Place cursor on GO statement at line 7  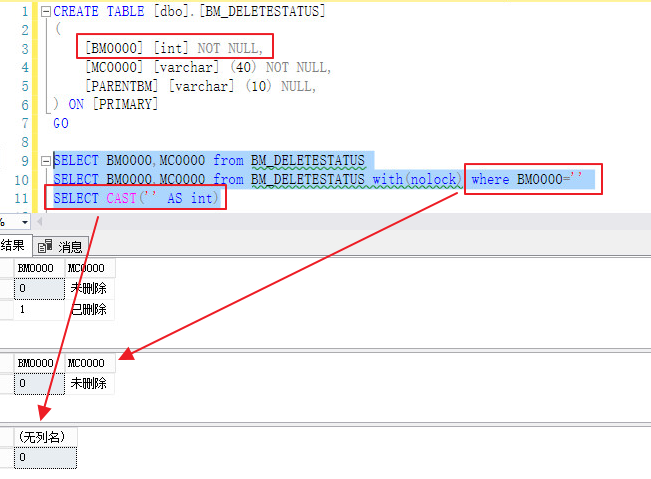[61, 123]
